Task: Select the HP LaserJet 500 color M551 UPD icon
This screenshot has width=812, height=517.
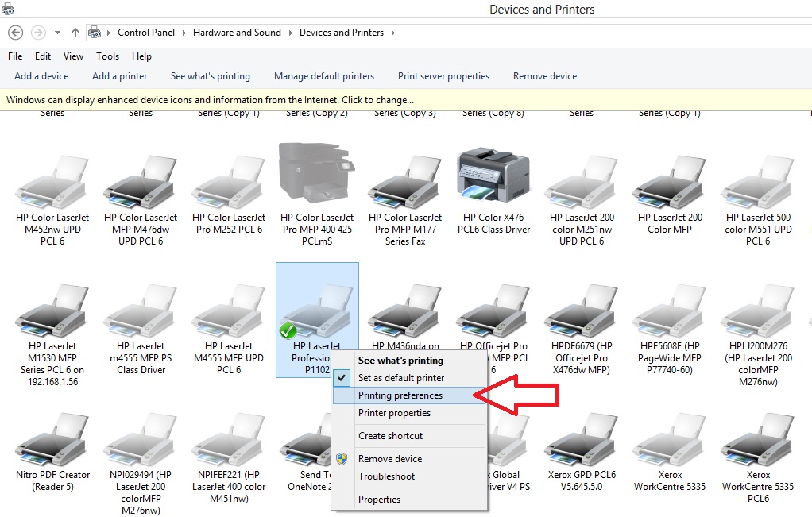Action: (758, 182)
